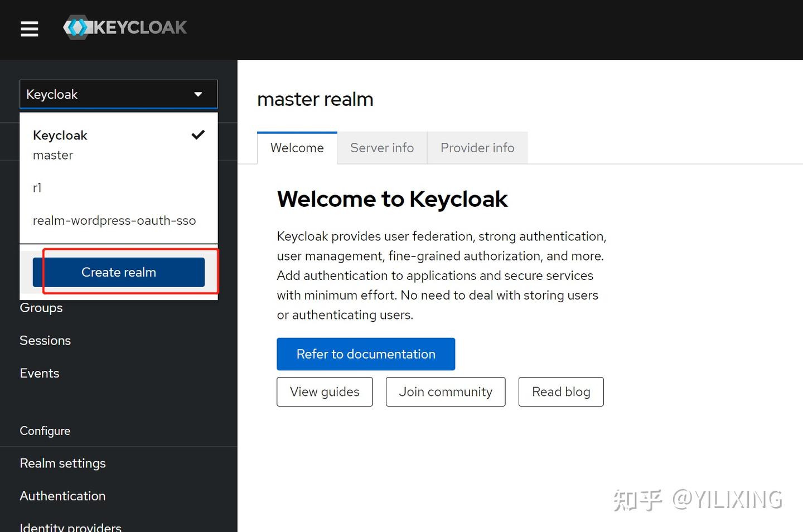The width and height of the screenshot is (803, 532).
Task: Select the realm-wordpress-oauth-sso realm
Action: [x=114, y=220]
